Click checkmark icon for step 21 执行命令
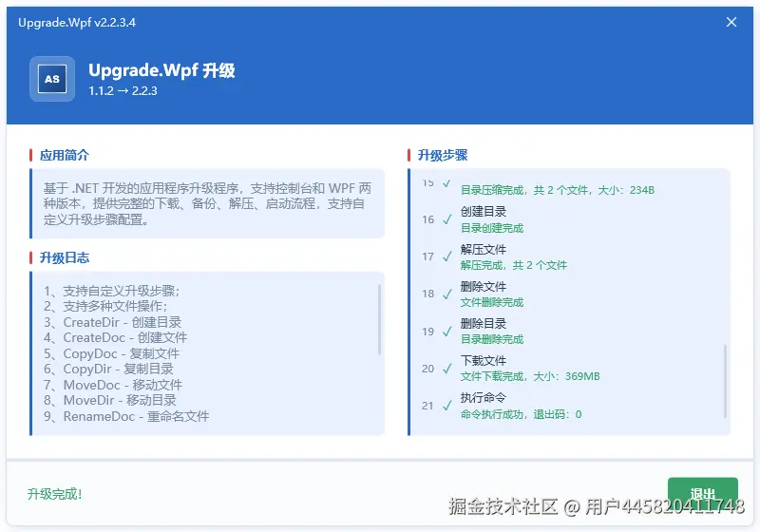 click(x=446, y=406)
